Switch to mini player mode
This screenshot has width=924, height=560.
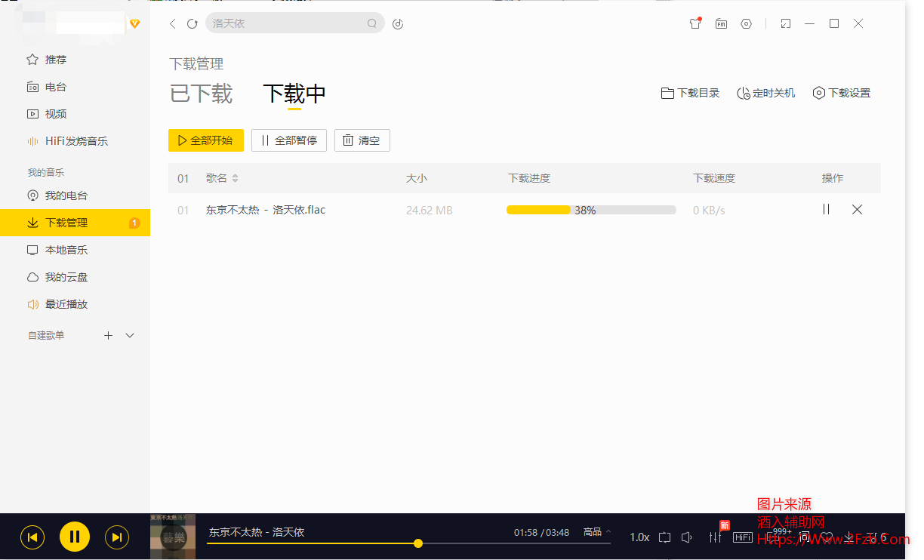[x=786, y=24]
